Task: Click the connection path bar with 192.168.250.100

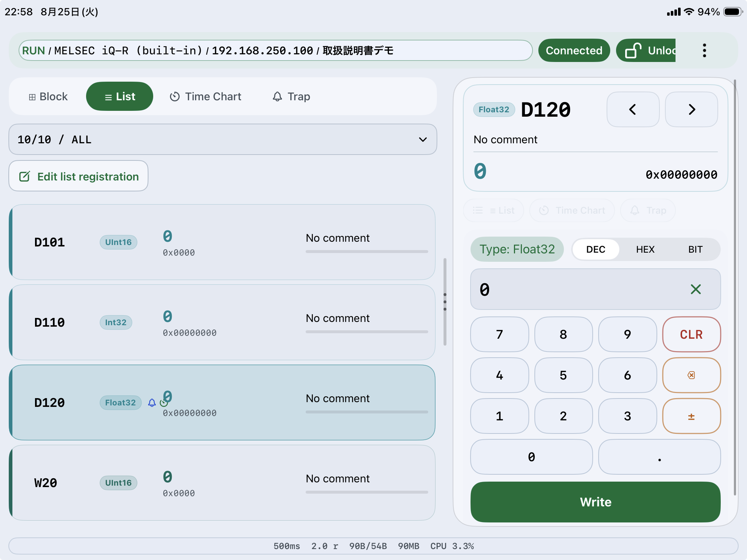Action: point(275,50)
